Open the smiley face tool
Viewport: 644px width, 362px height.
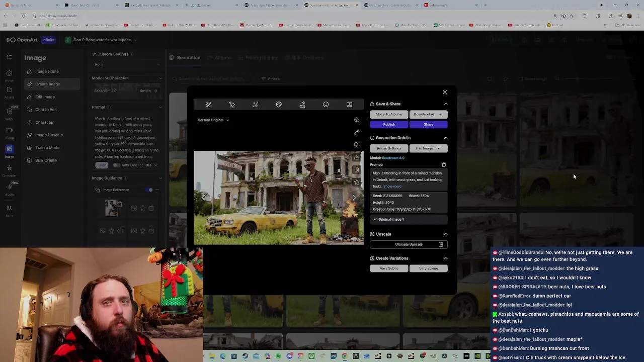[x=326, y=105]
